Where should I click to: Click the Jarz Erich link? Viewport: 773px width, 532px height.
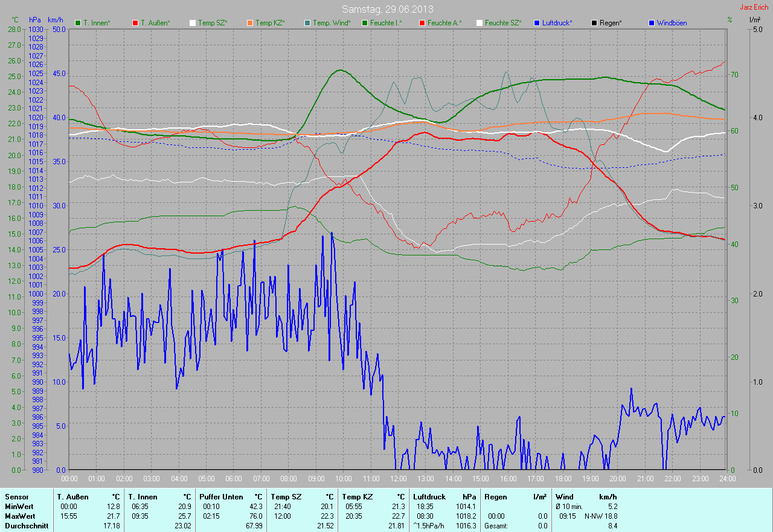pyautogui.click(x=754, y=7)
